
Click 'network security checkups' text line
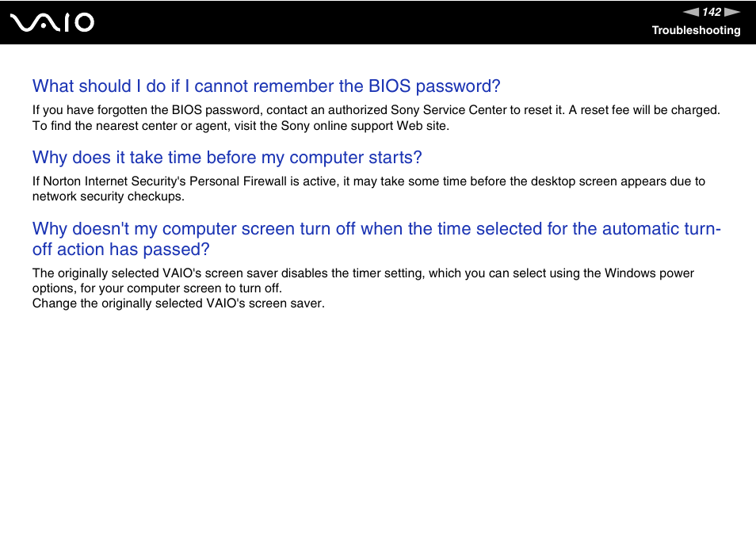[108, 196]
